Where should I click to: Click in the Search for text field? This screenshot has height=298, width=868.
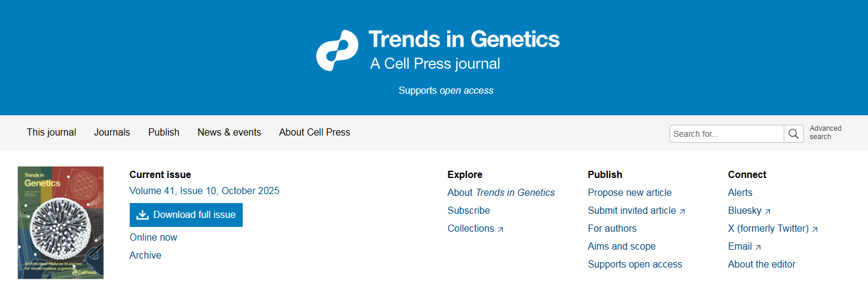pyautogui.click(x=726, y=134)
